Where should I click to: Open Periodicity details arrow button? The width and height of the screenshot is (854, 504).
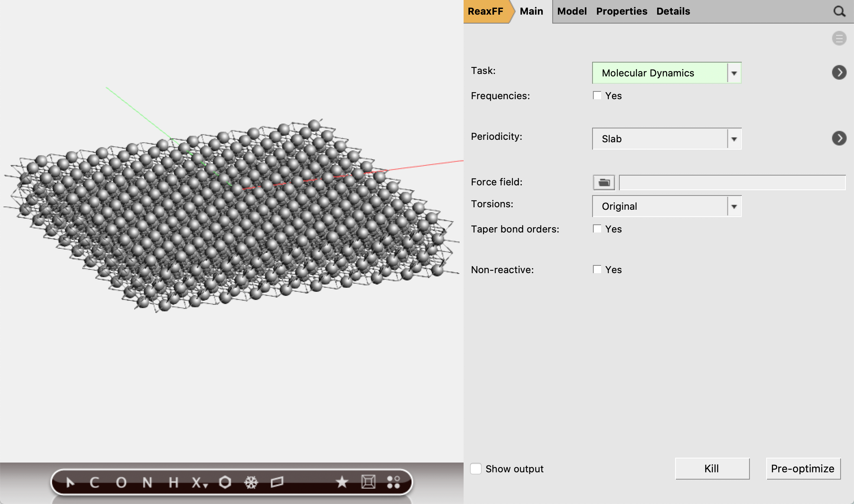839,138
